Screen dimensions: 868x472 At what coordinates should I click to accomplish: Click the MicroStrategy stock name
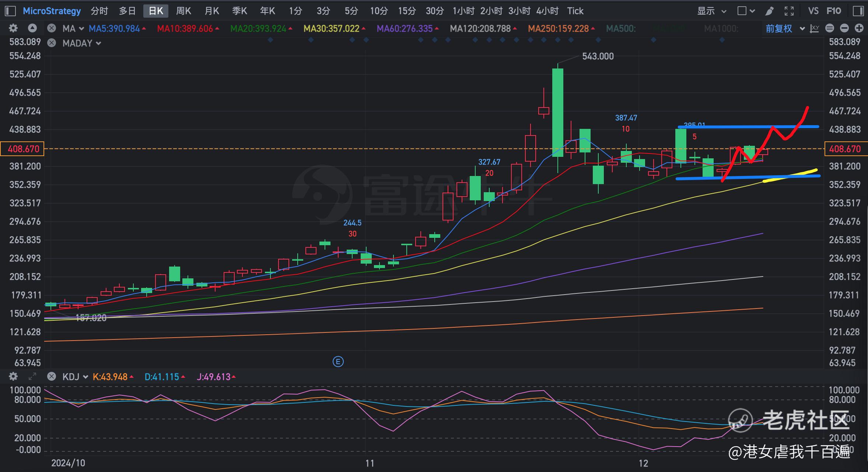(x=52, y=11)
